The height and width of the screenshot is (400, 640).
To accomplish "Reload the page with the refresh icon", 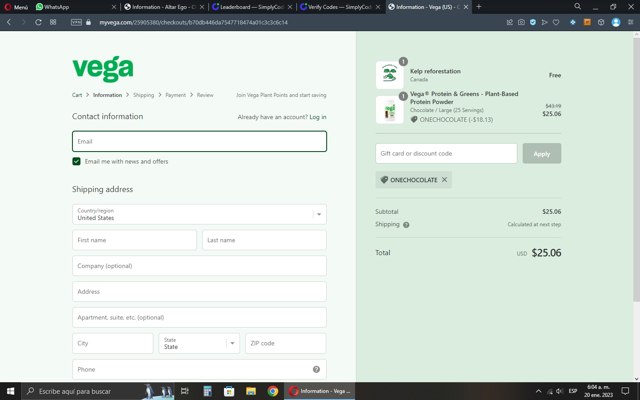I will [x=38, y=22].
